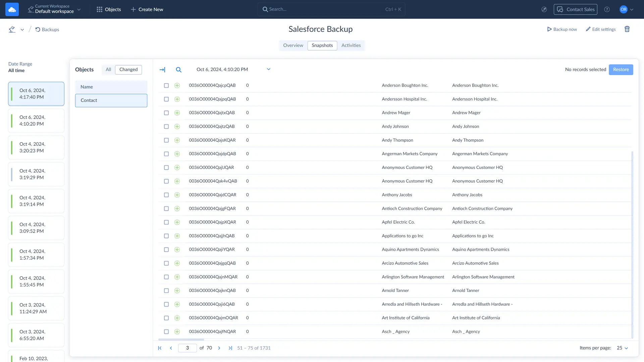Image resolution: width=644 pixels, height=362 pixels.
Task: Select snapshot Oct 4, 2024, 3:19:29 PM
Action: click(36, 174)
